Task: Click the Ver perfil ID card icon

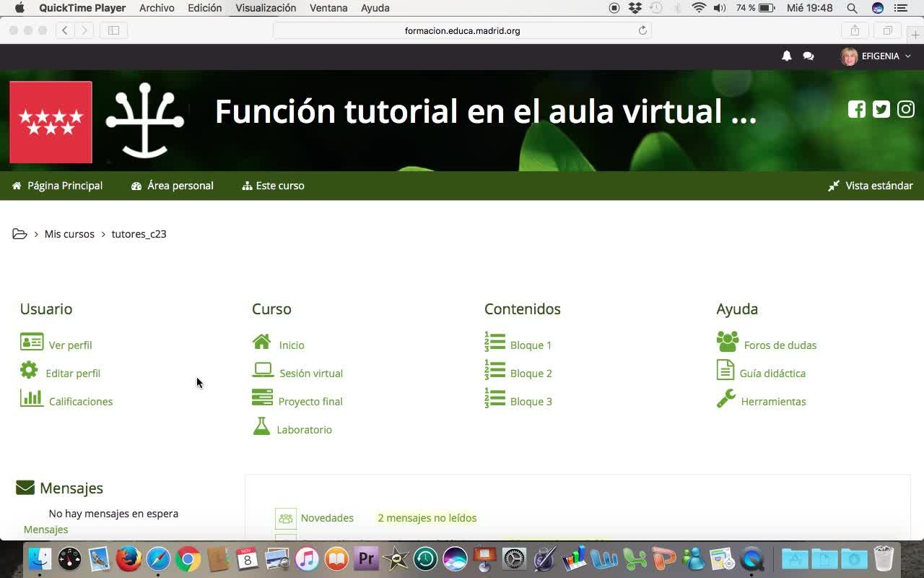Action: (x=32, y=342)
